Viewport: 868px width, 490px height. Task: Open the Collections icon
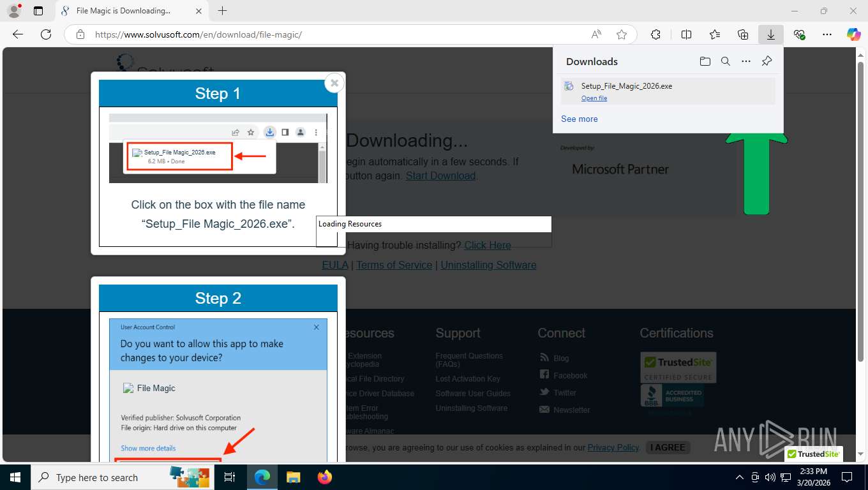(743, 34)
